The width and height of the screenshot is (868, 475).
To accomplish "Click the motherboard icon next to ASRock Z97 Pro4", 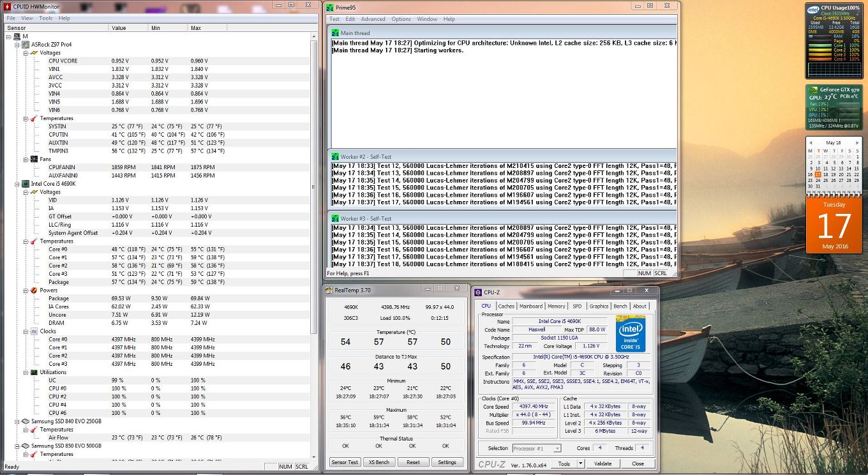I will click(26, 45).
